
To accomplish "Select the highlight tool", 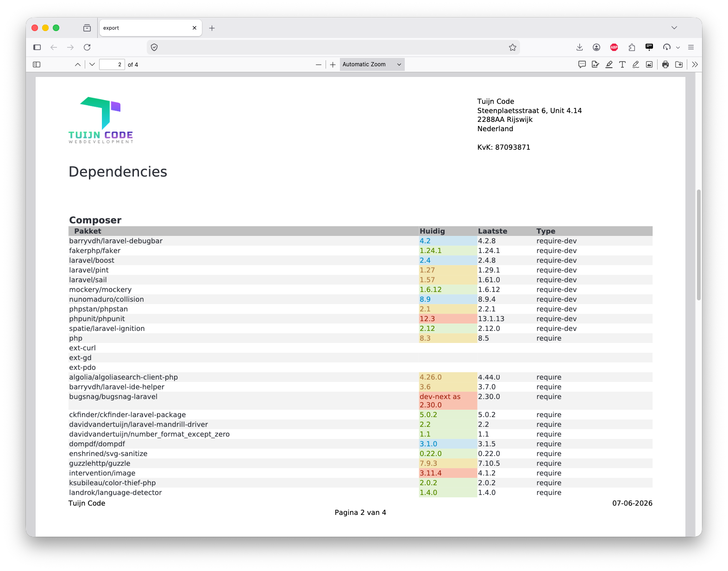I will pyautogui.click(x=609, y=64).
